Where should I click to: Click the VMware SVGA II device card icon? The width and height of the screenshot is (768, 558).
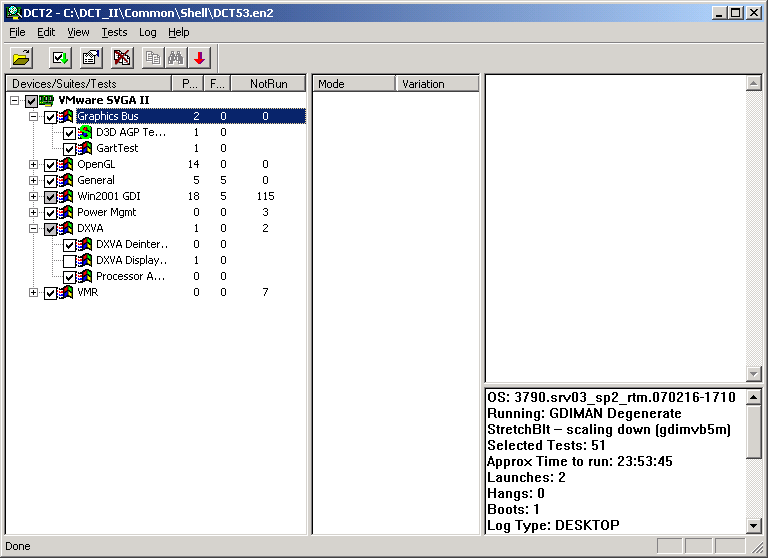click(47, 100)
